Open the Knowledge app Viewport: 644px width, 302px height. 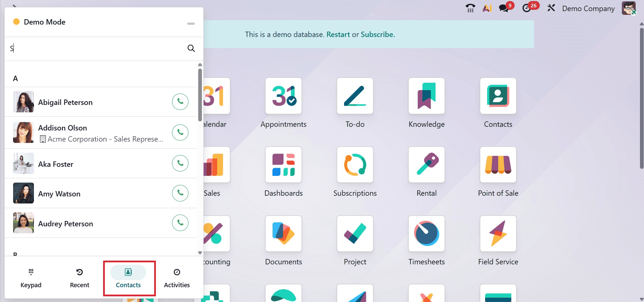click(426, 96)
